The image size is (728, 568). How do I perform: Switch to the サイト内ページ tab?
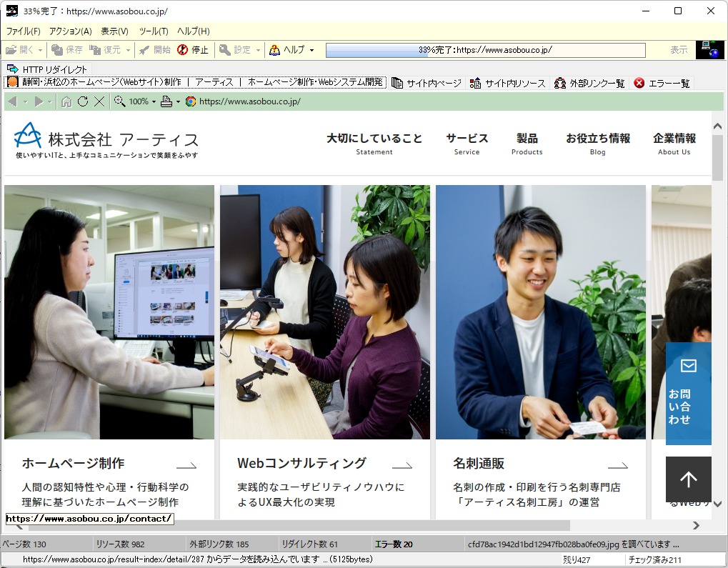[427, 83]
